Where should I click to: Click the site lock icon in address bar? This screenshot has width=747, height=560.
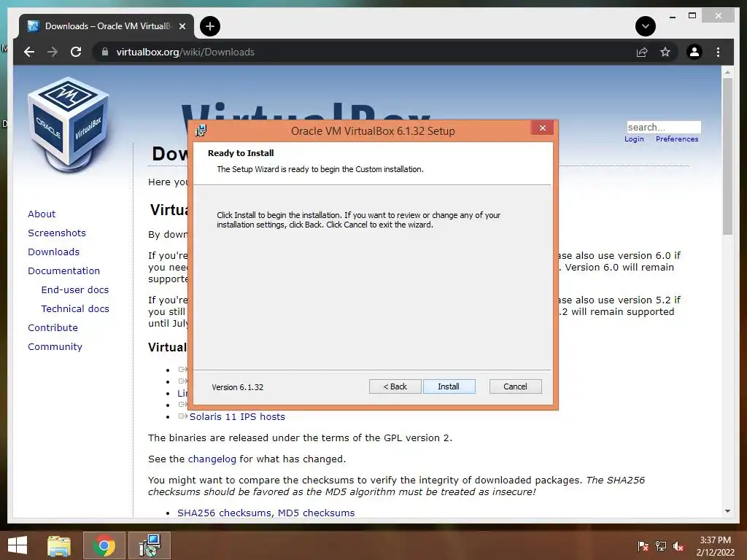105,52
